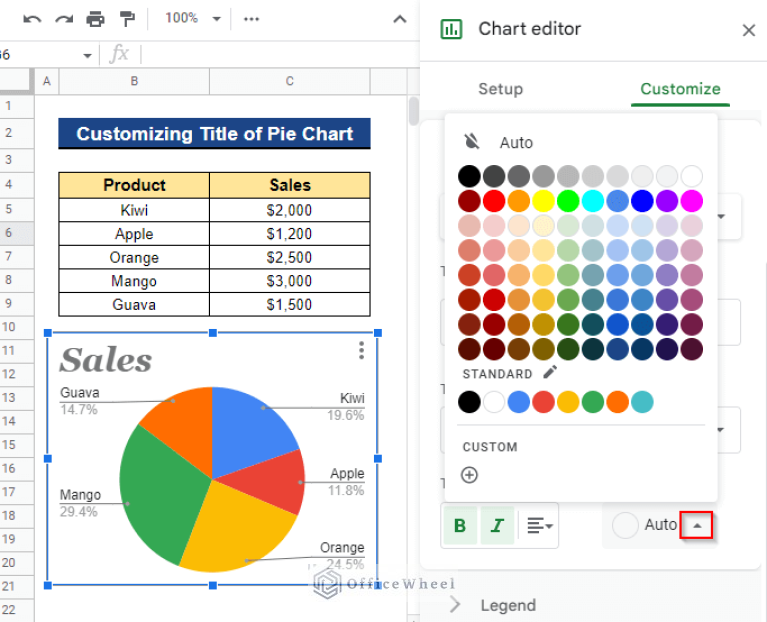Pick the standard orange swatch
Viewport: 767px width, 622px height.
617,402
